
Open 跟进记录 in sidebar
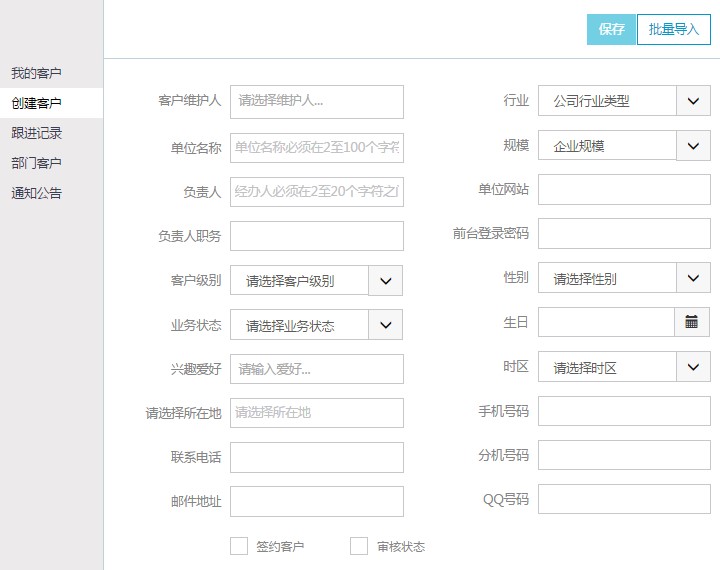click(x=37, y=133)
